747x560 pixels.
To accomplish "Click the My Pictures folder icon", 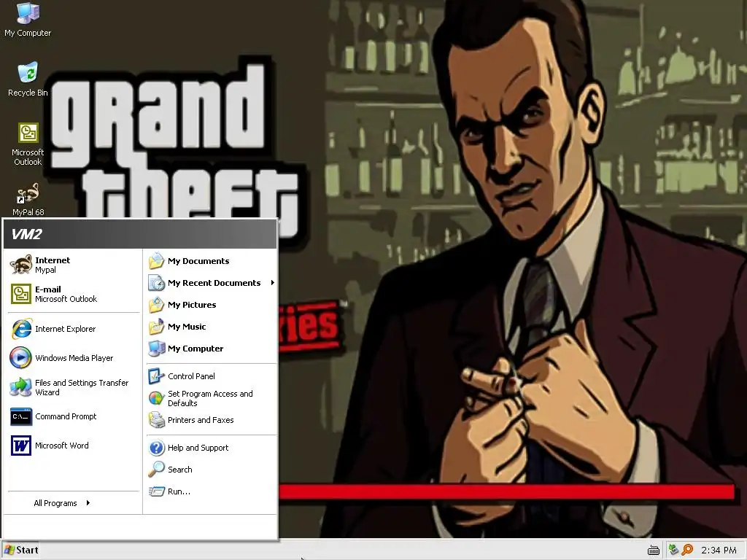I will (x=156, y=305).
